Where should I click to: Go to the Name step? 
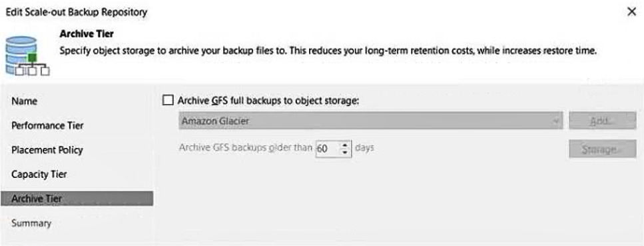[24, 101]
